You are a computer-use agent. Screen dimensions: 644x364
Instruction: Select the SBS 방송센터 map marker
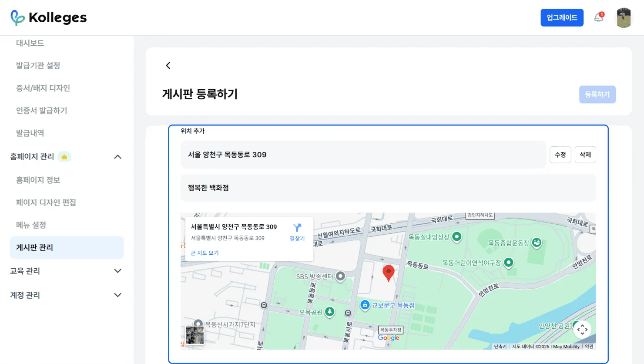[x=340, y=276]
